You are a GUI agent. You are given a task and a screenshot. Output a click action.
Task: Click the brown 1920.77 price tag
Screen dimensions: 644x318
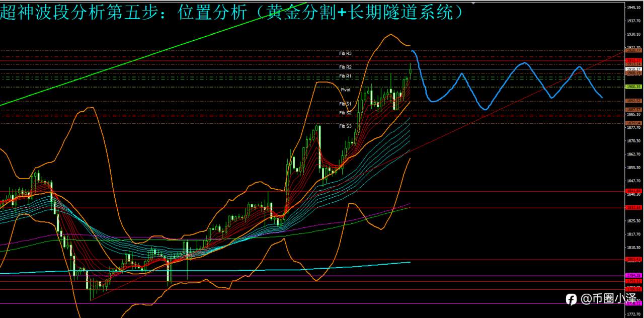click(x=633, y=50)
